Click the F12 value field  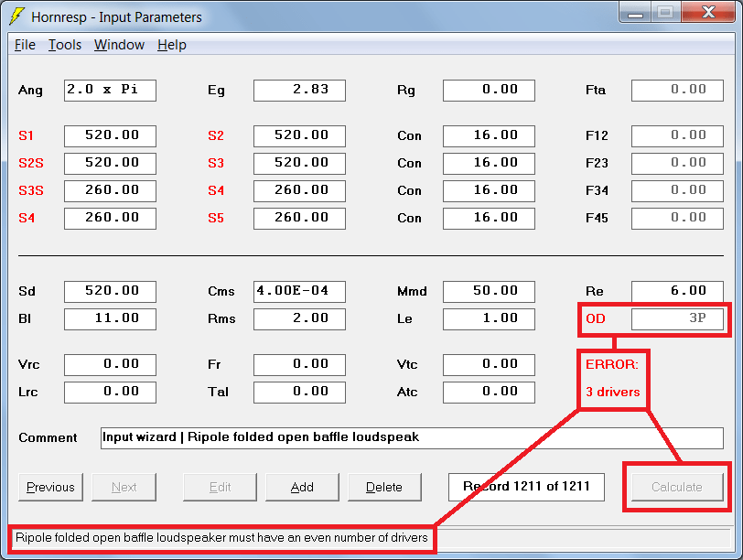tap(678, 136)
